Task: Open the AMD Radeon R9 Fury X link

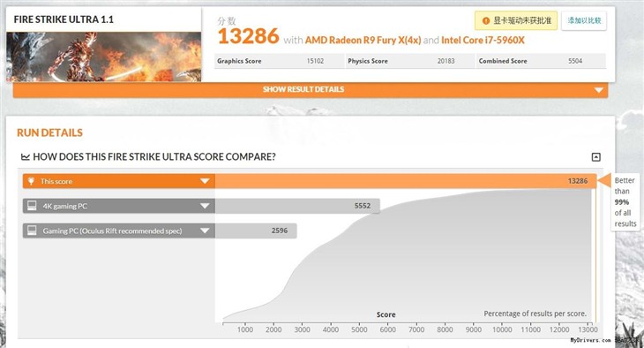Action: 363,40
